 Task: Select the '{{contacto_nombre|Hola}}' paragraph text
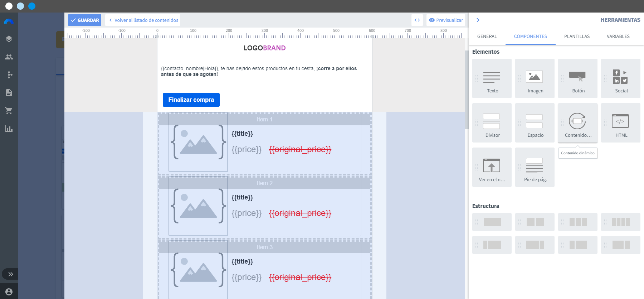[x=259, y=71]
